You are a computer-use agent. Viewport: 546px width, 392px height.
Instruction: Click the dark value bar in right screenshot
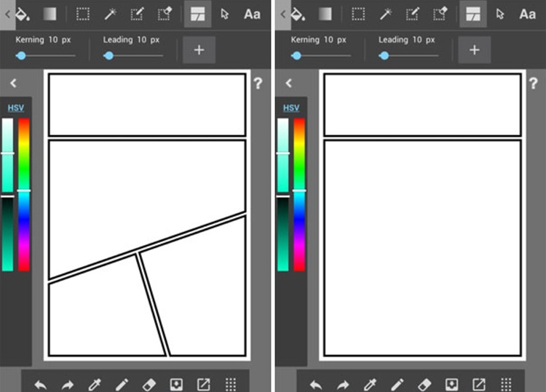click(283, 233)
